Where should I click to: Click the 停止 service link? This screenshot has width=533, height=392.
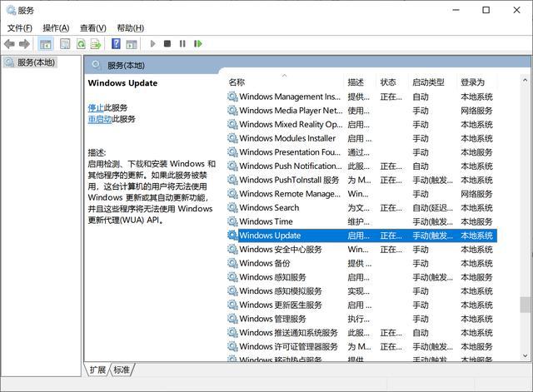pyautogui.click(x=96, y=107)
